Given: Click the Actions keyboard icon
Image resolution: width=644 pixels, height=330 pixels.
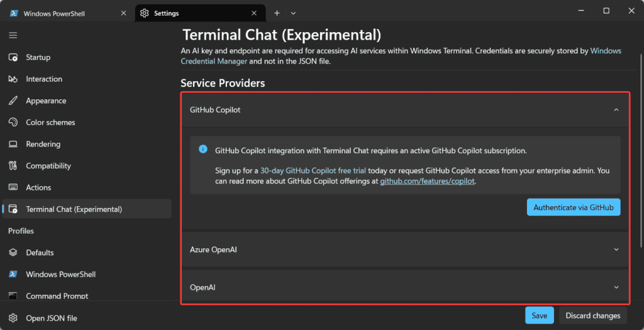Looking at the screenshot, I should pyautogui.click(x=13, y=187).
